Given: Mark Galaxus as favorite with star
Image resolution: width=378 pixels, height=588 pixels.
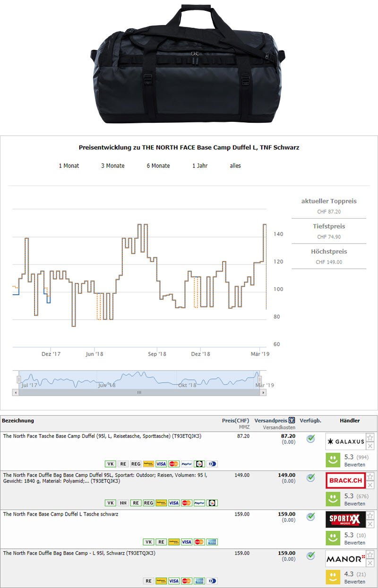Looking at the screenshot, I should point(370,437).
